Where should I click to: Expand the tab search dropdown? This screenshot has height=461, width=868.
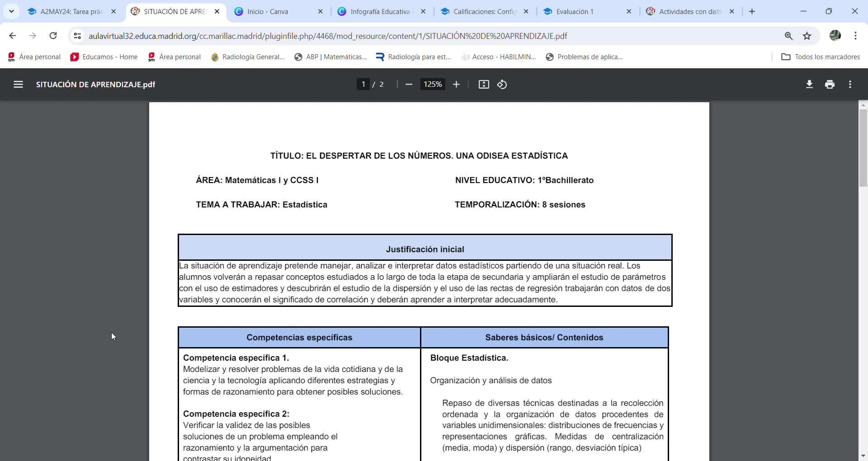point(11,11)
